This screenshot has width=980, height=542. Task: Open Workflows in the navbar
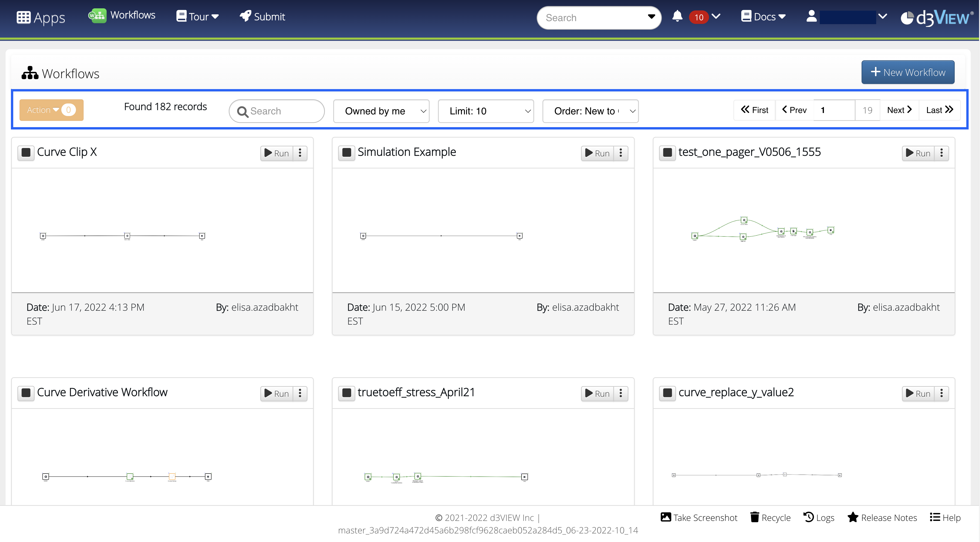pos(122,15)
